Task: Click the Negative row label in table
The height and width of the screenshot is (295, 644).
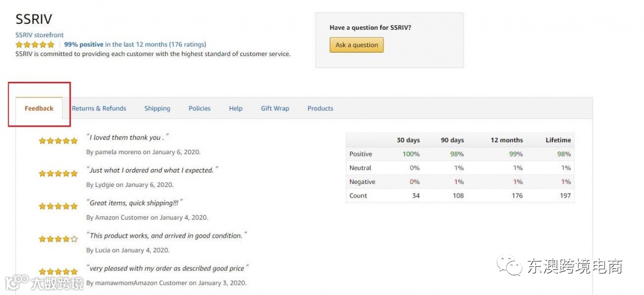Action: 363,182
